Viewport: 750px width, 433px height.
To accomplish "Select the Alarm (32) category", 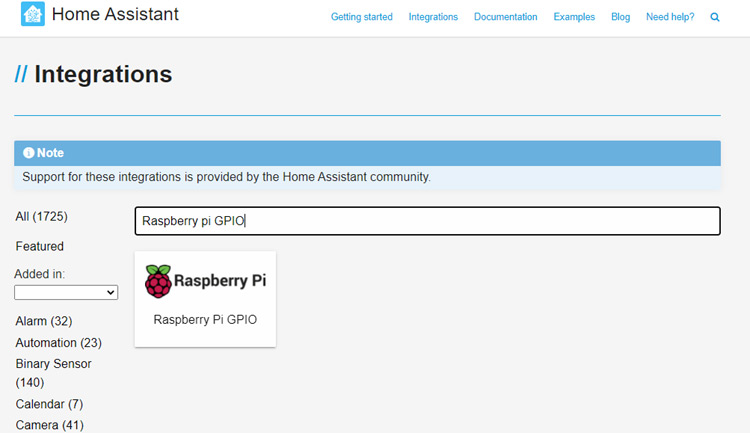I will coord(44,321).
